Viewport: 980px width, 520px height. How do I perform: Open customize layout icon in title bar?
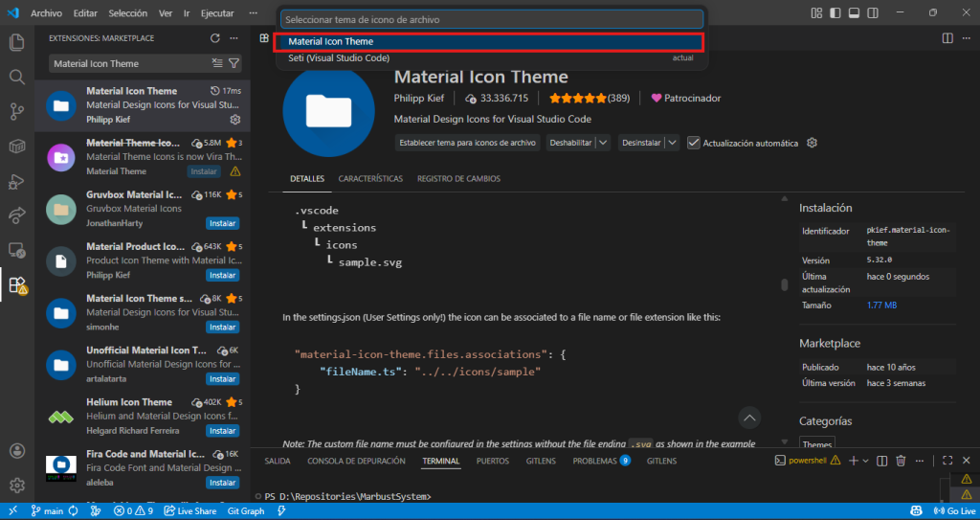[816, 13]
